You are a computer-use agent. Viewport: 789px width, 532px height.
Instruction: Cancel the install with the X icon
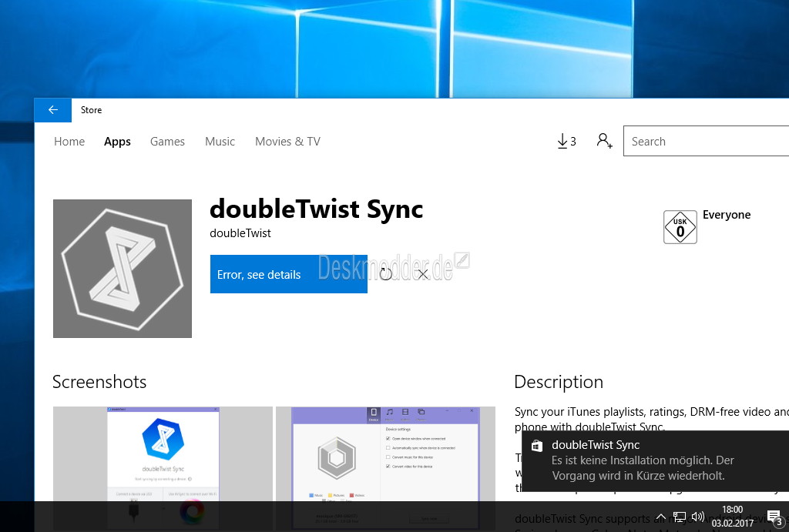coord(423,274)
